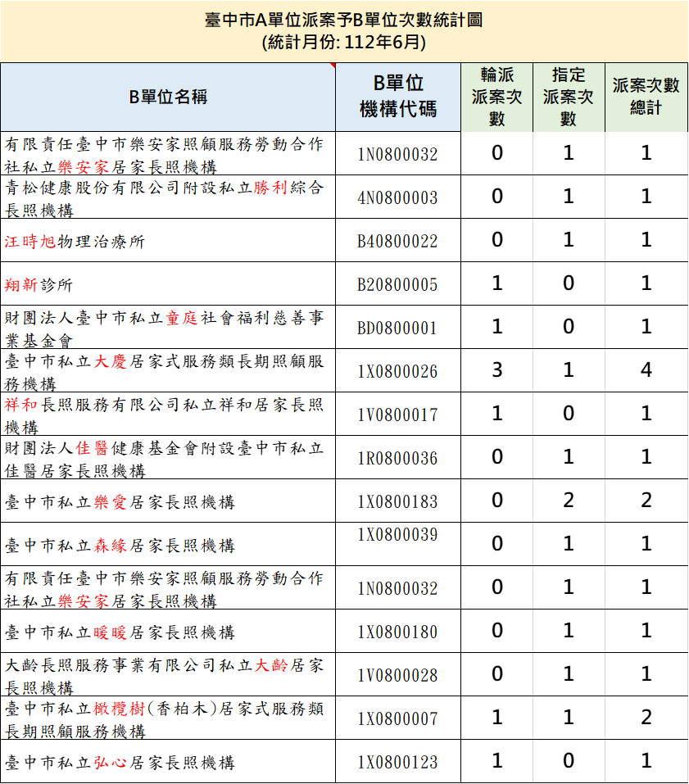This screenshot has height=784, width=689.
Task: Select the B單位名稱 column header
Action: click(x=168, y=97)
